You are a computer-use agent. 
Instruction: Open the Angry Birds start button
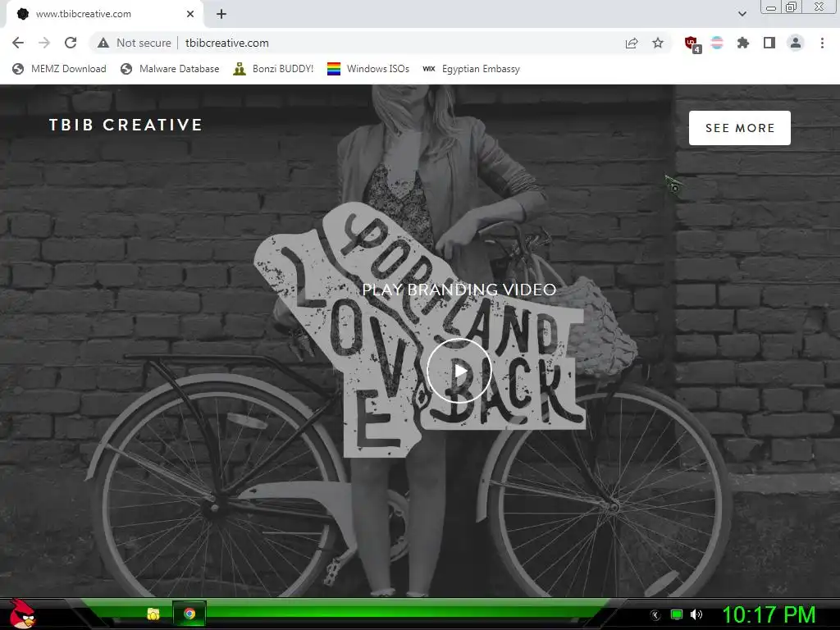coord(22,614)
